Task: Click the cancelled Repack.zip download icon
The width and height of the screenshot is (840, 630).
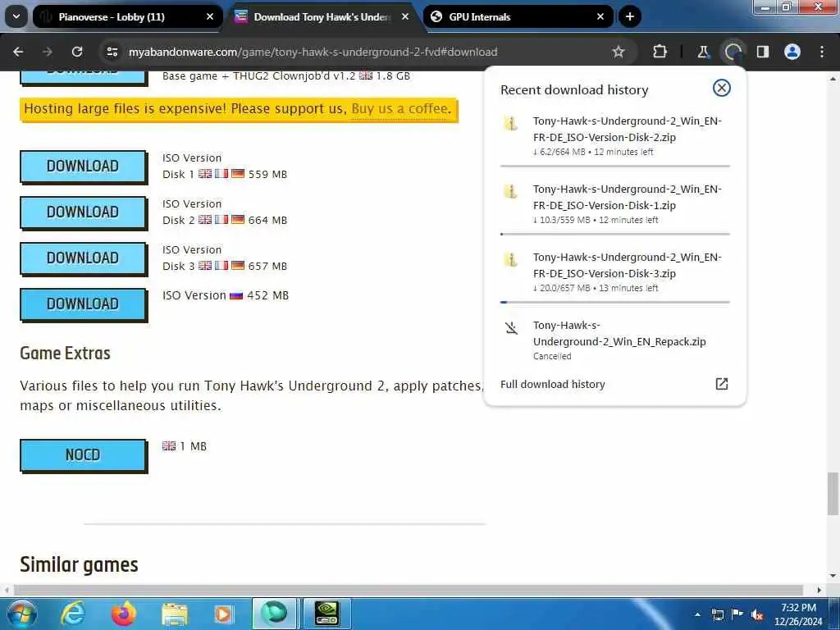Action: coord(512,328)
